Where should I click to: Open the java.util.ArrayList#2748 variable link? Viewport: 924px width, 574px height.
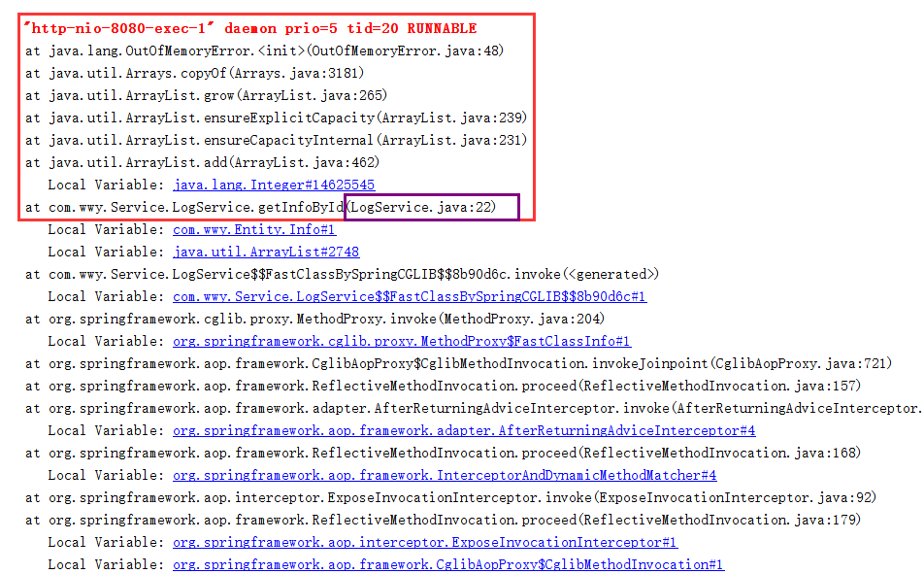point(266,252)
